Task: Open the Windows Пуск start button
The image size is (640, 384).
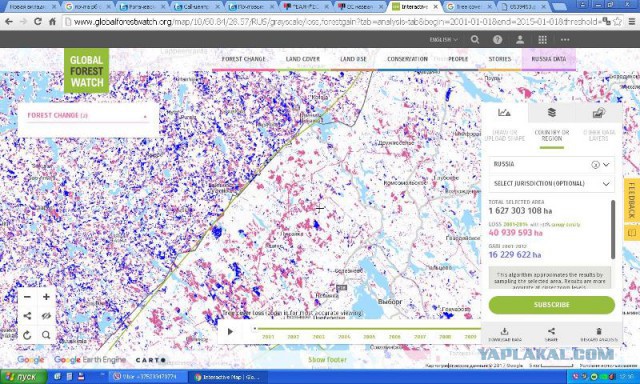Action: 24,377
